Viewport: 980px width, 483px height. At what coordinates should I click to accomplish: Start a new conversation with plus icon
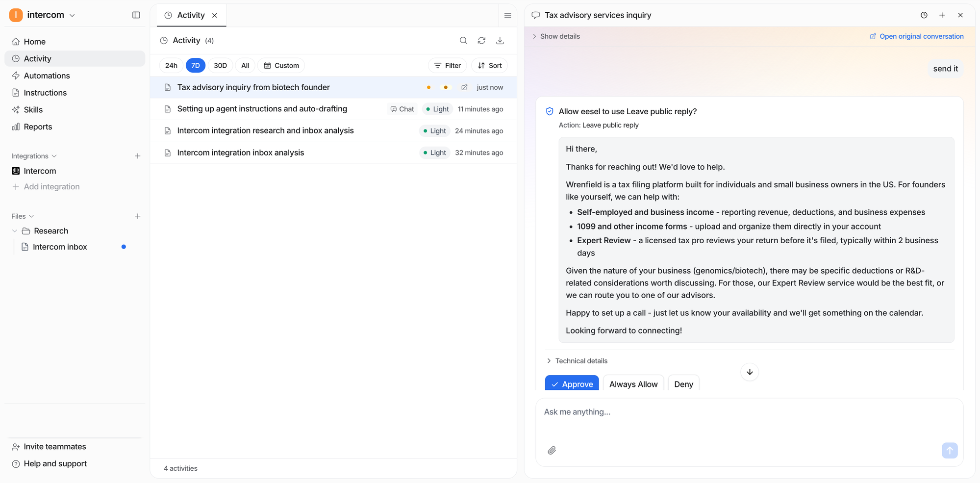[x=942, y=15]
